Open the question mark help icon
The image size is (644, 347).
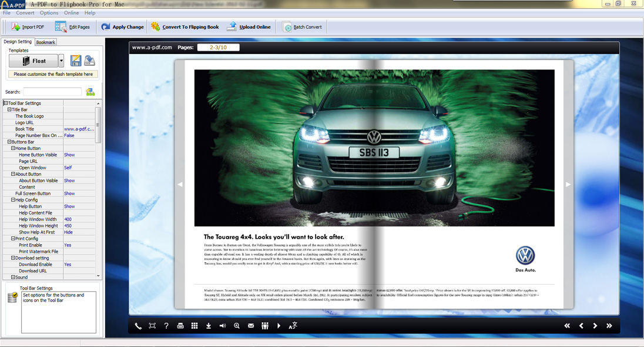(166, 326)
